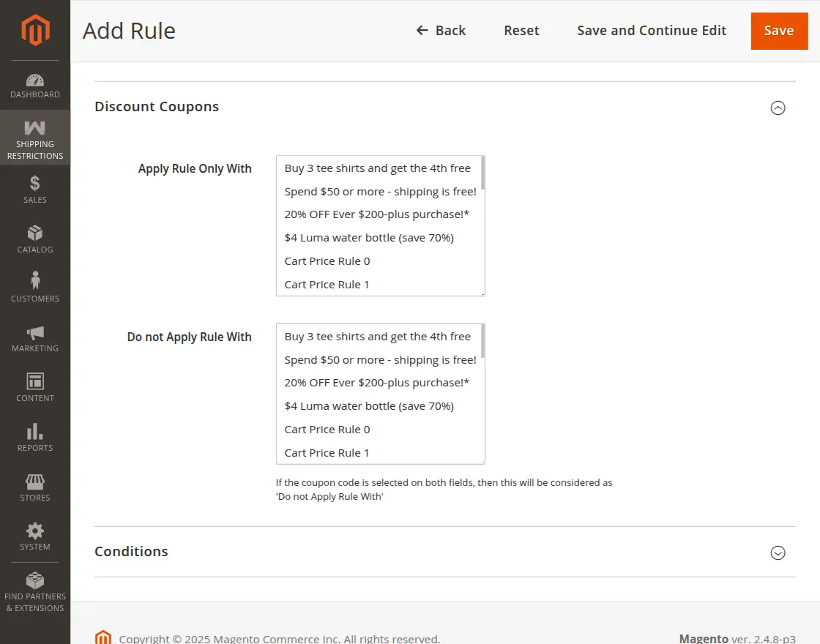Click the Magento logo in the sidebar
The width and height of the screenshot is (820, 644).
pos(35,30)
